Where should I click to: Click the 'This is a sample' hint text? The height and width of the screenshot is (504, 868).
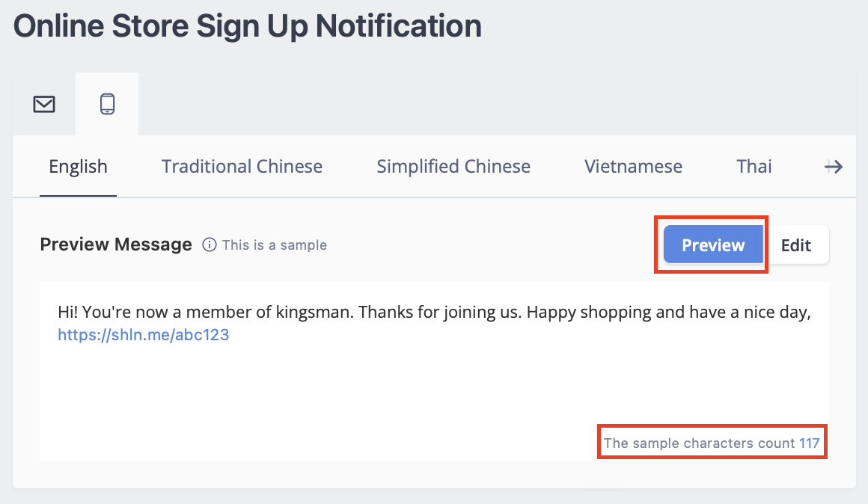275,245
